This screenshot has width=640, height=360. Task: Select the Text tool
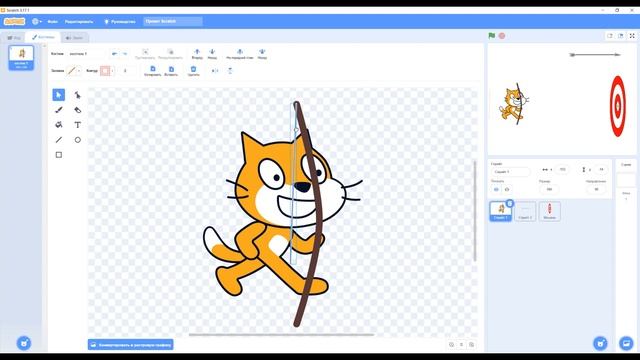point(78,125)
